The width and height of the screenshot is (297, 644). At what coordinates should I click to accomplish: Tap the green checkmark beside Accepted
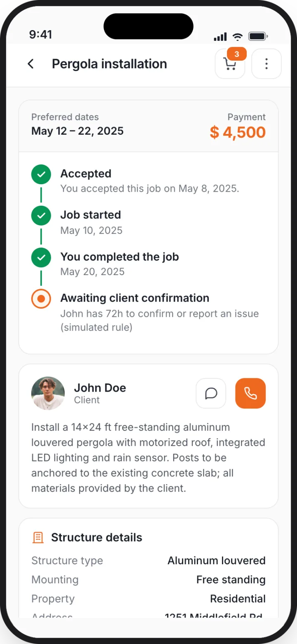coord(41,175)
